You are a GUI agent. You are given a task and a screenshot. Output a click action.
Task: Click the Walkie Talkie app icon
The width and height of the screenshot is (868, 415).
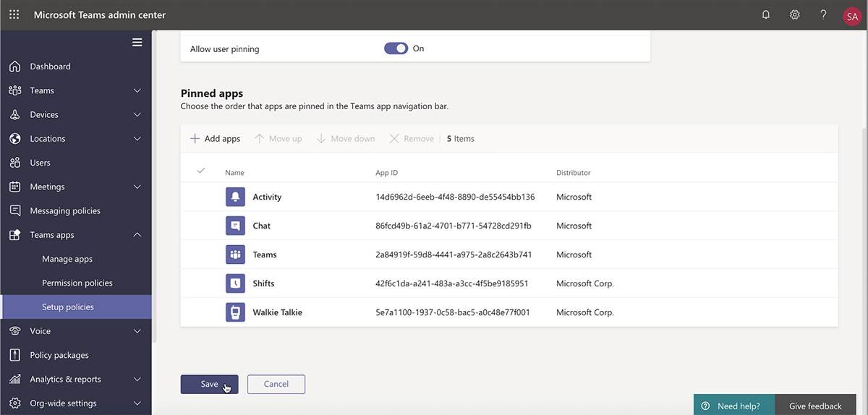click(x=235, y=312)
